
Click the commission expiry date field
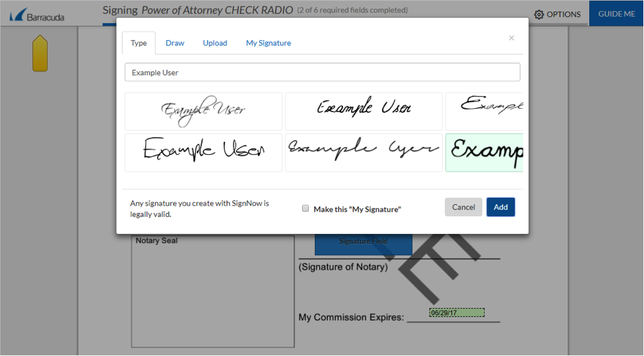pos(457,312)
